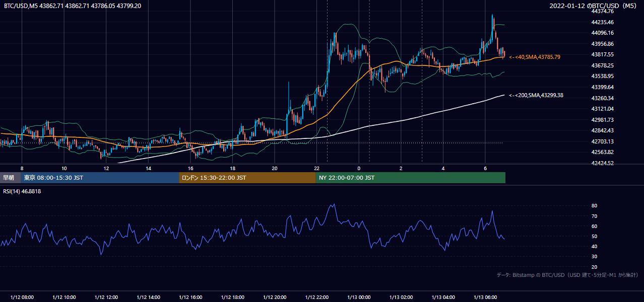Click price axis label 43121.04
The height and width of the screenshot is (302, 644).
pyautogui.click(x=603, y=109)
